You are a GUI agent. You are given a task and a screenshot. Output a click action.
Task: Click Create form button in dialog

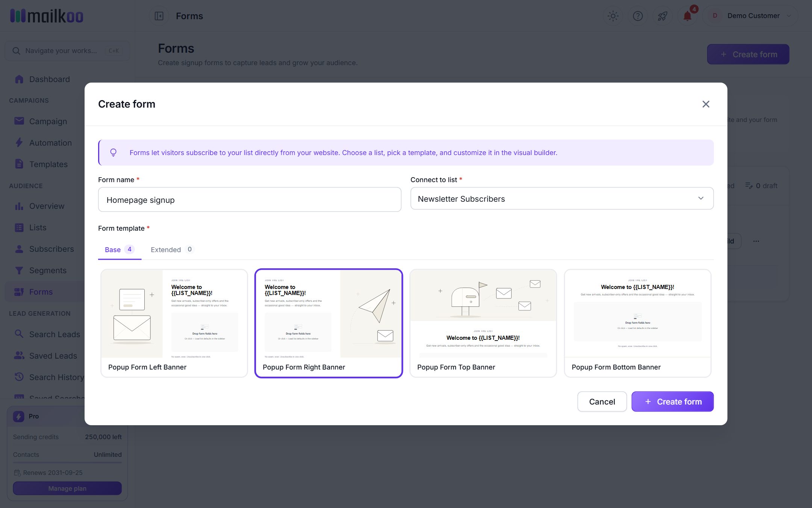tap(673, 402)
